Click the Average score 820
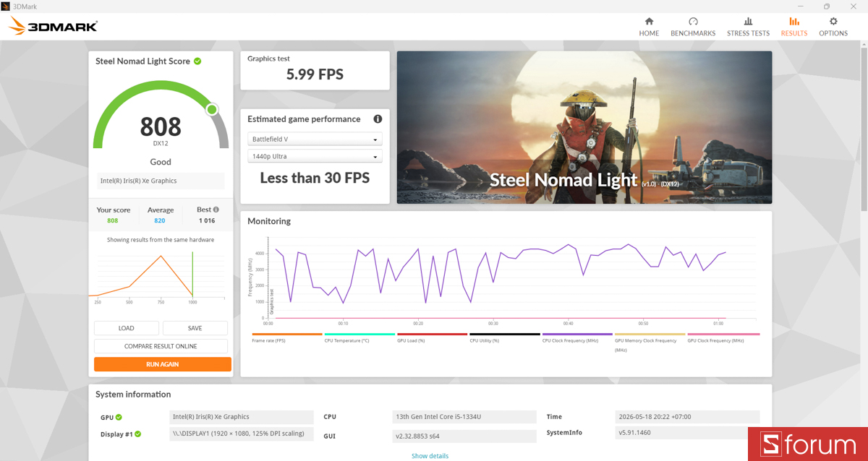Image resolution: width=868 pixels, height=461 pixels. pos(160,220)
